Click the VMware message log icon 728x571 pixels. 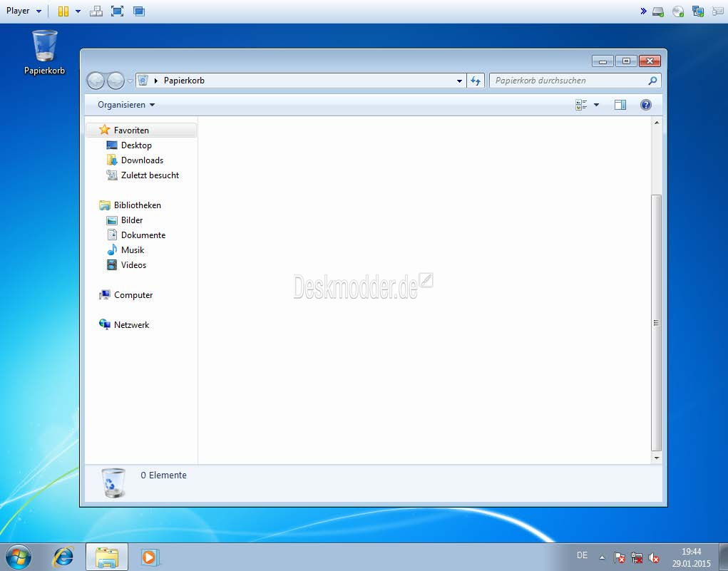pos(717,11)
